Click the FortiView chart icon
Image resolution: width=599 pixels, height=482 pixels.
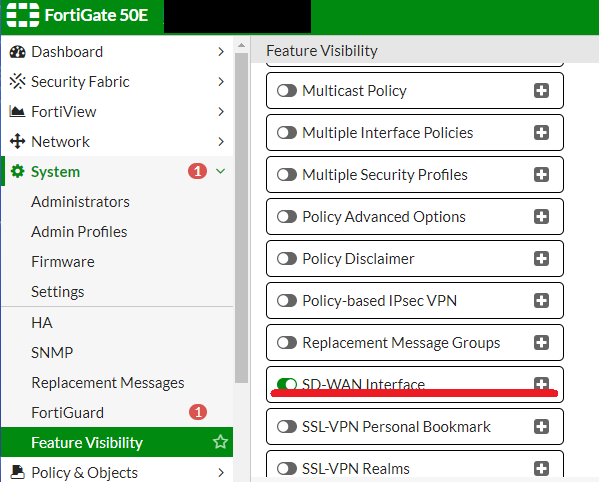[x=17, y=112]
